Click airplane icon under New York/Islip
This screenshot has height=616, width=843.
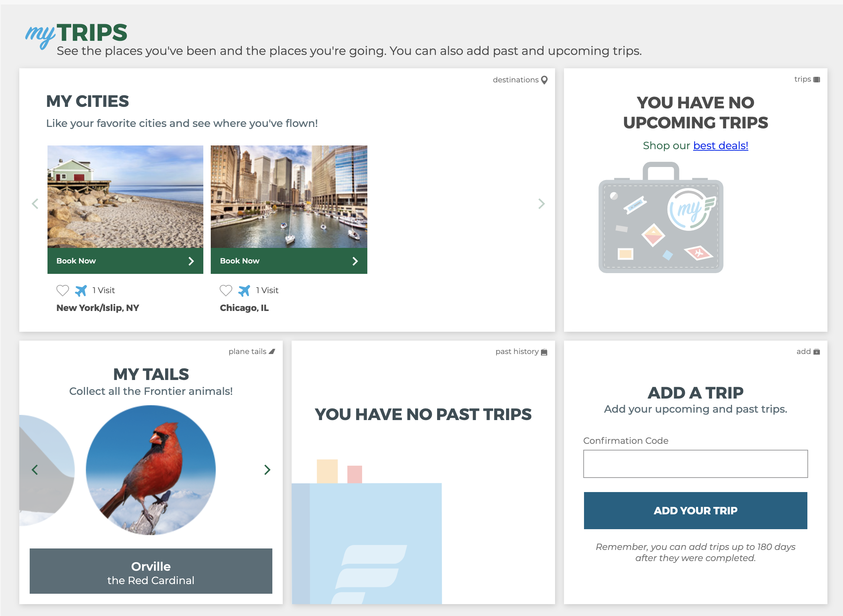81,291
